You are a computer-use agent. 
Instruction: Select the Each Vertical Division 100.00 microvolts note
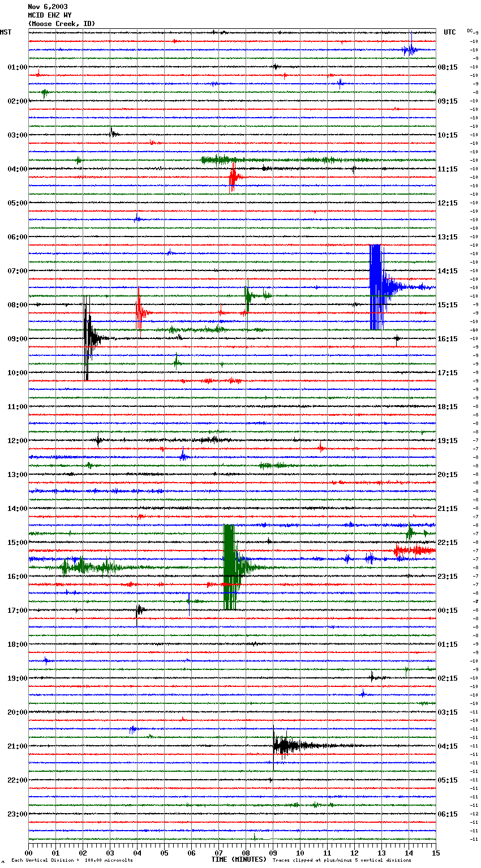[x=72, y=861]
